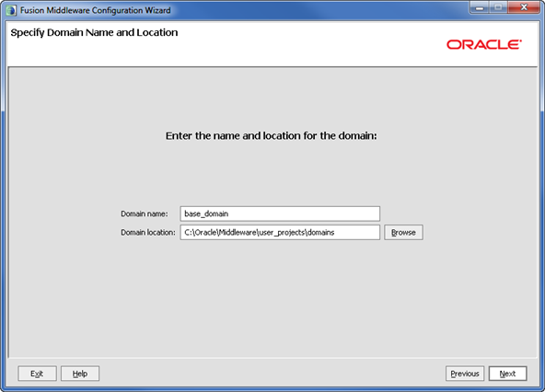545x392 pixels.
Task: Click the 'Enter the name and location' instruction
Action: [271, 136]
